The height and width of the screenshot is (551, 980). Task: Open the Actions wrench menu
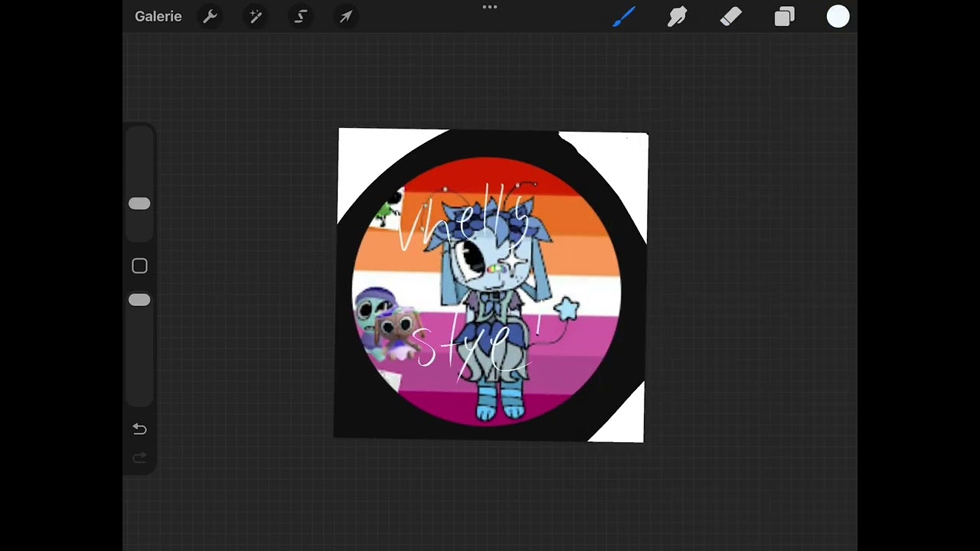(x=210, y=16)
